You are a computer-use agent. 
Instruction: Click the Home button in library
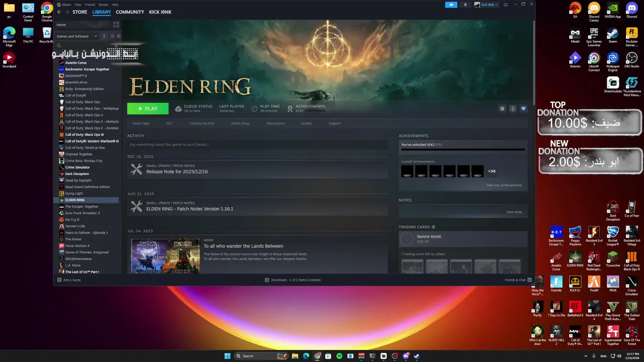83,25
